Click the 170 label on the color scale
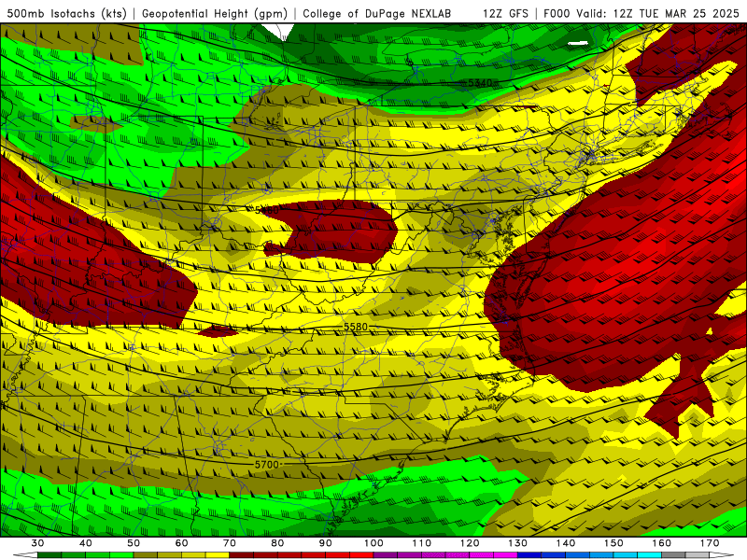 (x=710, y=543)
